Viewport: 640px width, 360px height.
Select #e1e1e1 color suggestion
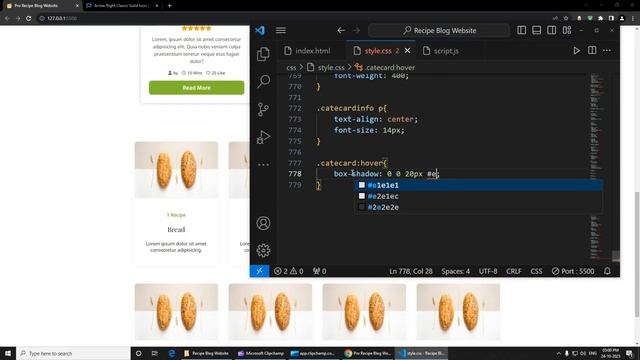click(x=478, y=185)
